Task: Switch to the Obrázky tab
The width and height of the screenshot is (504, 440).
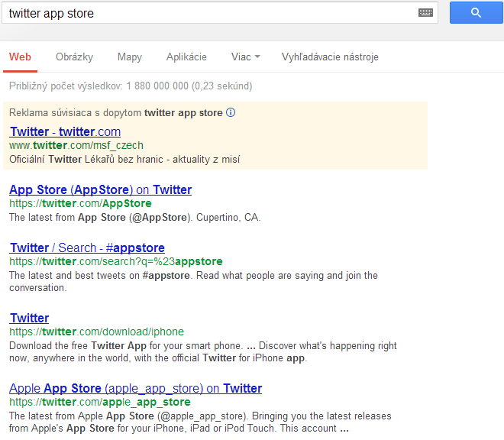Action: click(74, 57)
